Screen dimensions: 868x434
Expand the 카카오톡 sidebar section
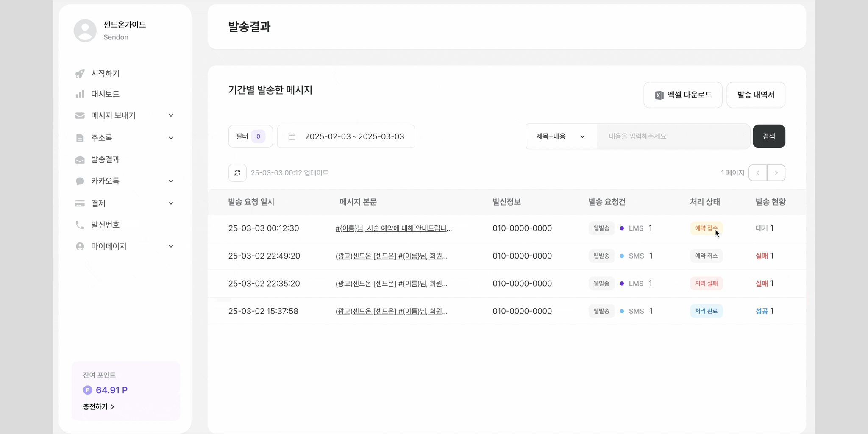171,181
